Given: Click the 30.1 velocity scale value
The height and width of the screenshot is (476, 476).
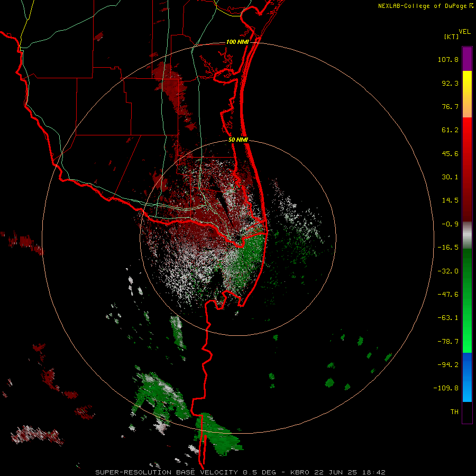Looking at the screenshot, I should 450,177.
